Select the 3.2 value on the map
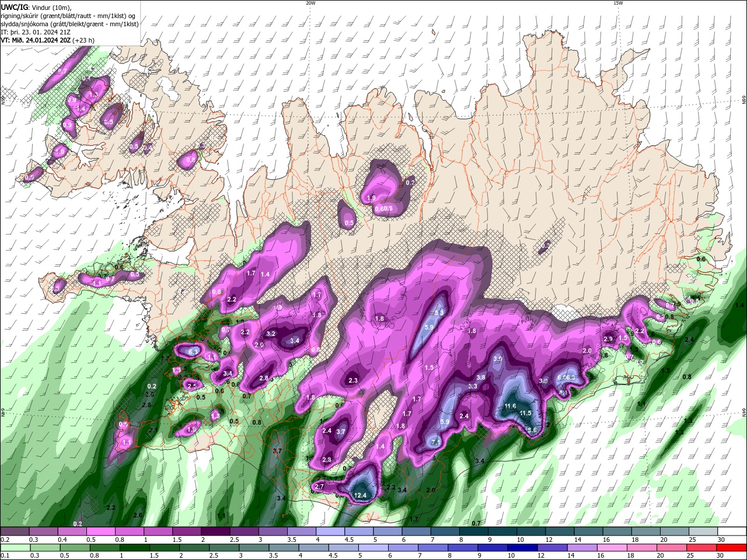This screenshot has width=747, height=560. point(271,334)
